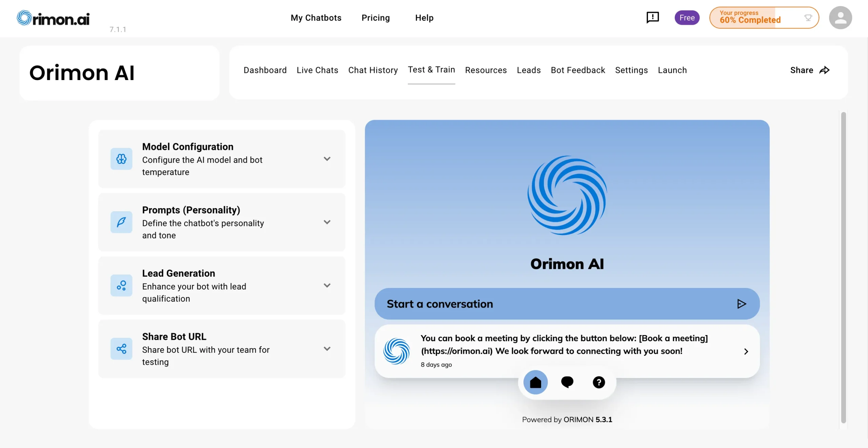The image size is (868, 448).
Task: Click the question mark help icon in chat widget
Action: coord(599,382)
